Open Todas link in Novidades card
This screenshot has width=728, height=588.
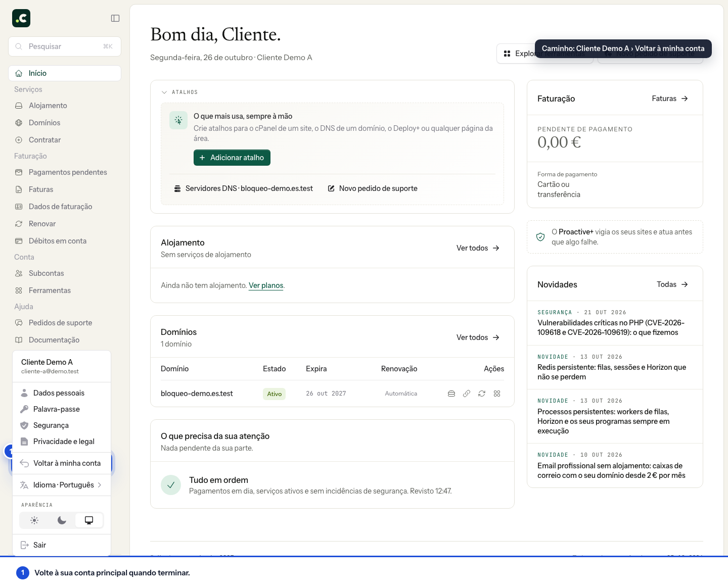(x=672, y=284)
